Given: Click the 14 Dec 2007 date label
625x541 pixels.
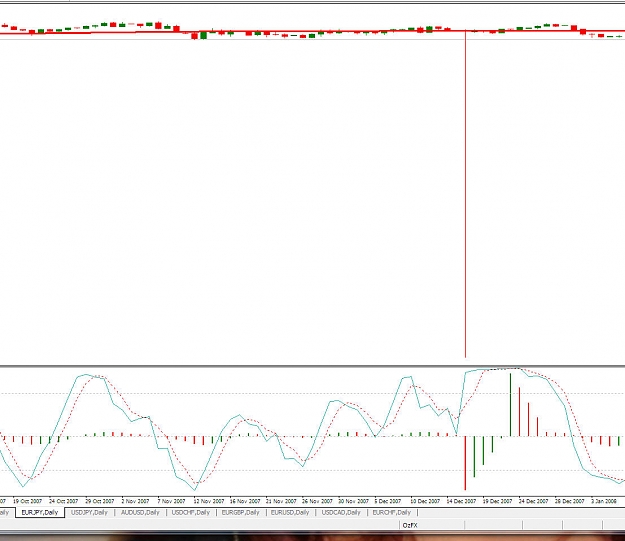Looking at the screenshot, I should (x=461, y=501).
